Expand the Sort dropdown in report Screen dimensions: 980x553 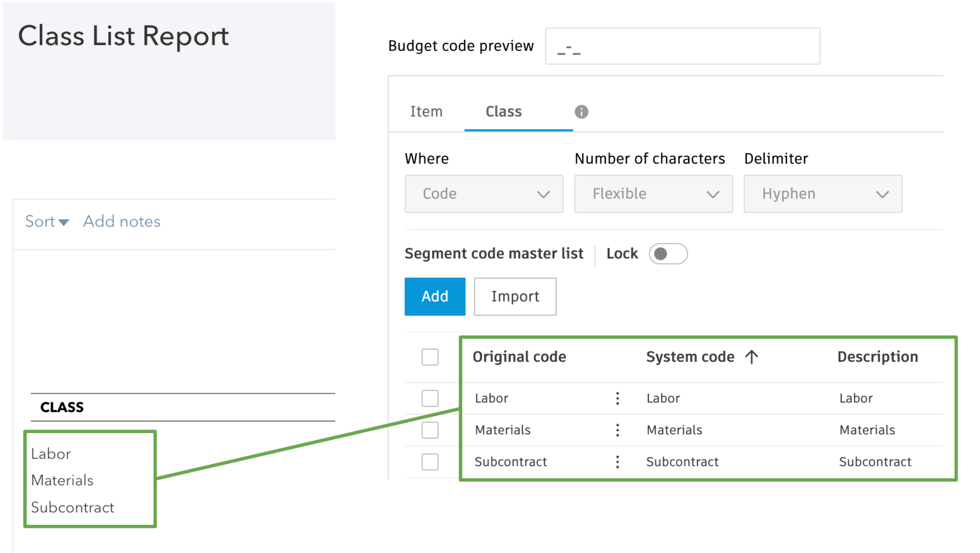pos(47,221)
